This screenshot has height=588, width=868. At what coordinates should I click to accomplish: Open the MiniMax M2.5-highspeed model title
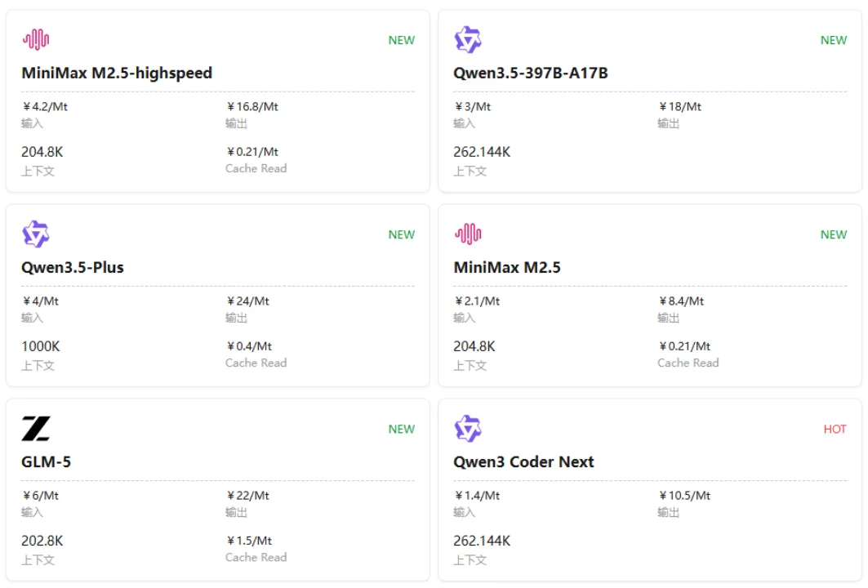click(117, 73)
